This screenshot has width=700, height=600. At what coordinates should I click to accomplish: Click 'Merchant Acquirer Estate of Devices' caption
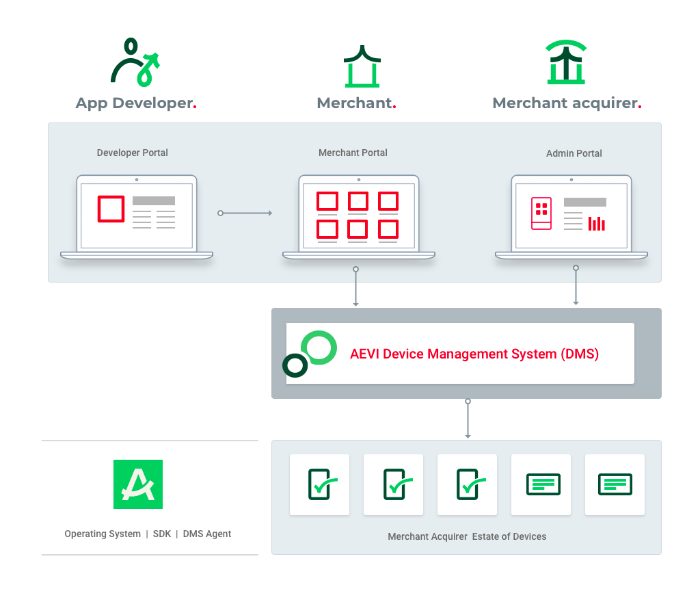pyautogui.click(x=467, y=536)
